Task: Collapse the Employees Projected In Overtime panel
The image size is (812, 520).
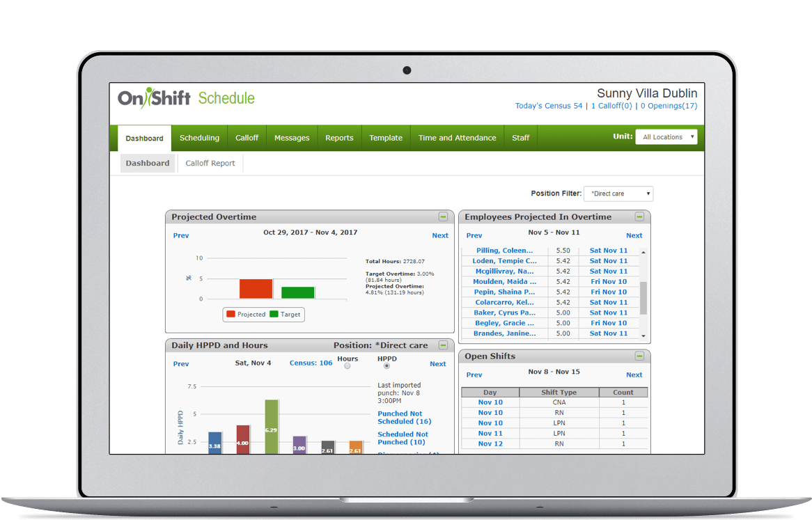Action: 639,217
